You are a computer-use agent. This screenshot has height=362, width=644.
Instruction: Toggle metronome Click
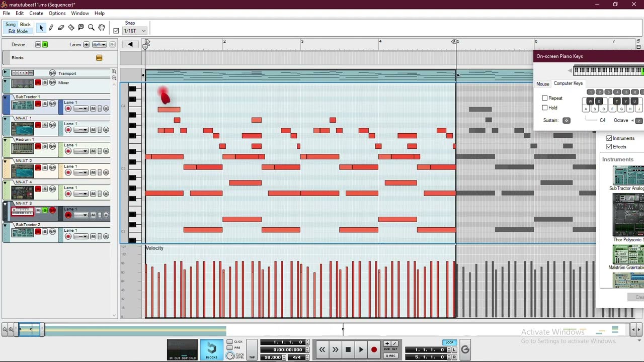click(x=230, y=342)
